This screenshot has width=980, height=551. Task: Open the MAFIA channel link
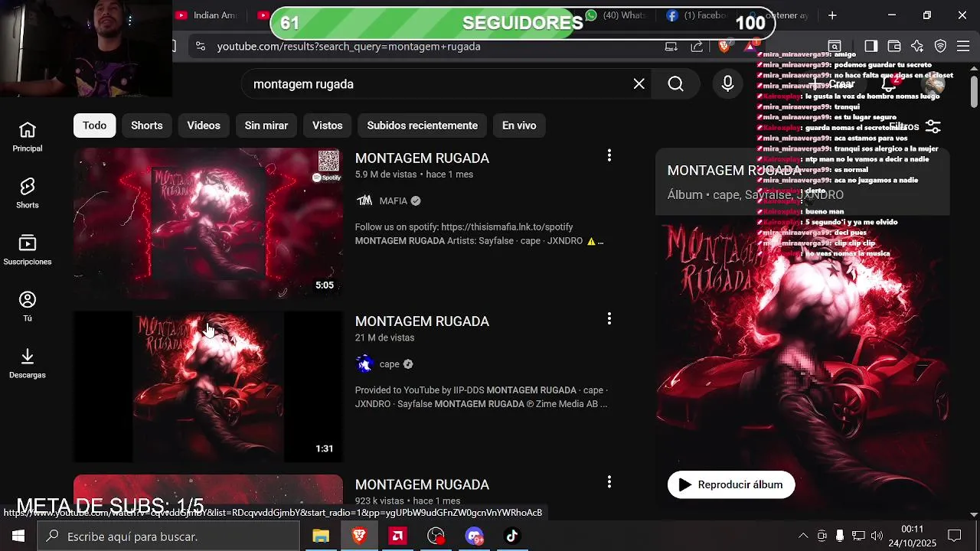[394, 201]
